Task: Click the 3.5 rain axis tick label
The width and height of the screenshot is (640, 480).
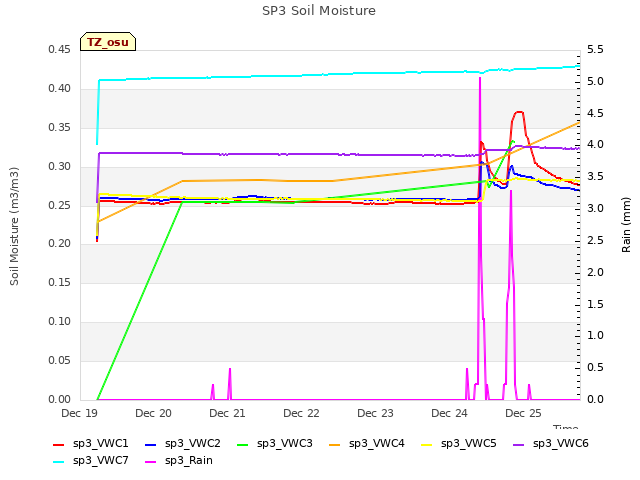Action: coord(595,177)
